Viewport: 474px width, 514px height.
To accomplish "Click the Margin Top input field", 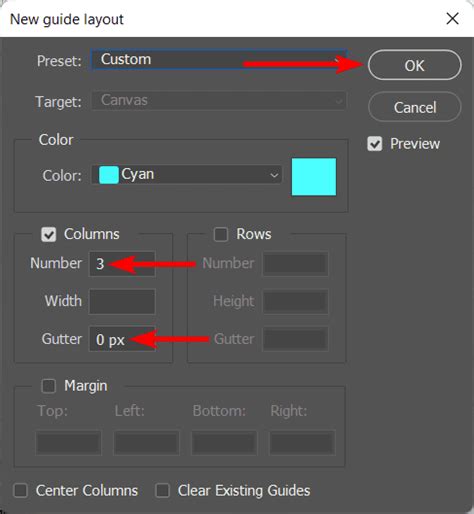I will [68, 443].
